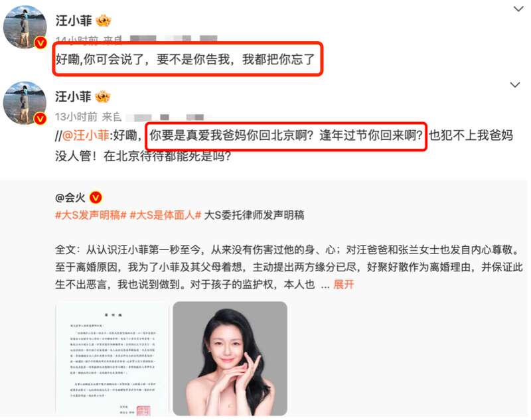
Task: Click 展开 to expand full quoted text
Action: coord(343,284)
